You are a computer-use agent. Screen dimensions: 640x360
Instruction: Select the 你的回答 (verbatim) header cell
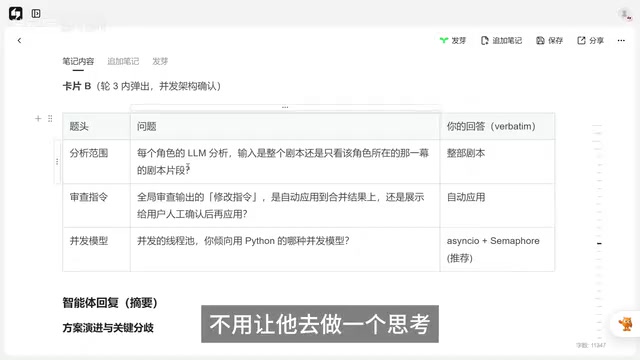[x=497, y=126]
